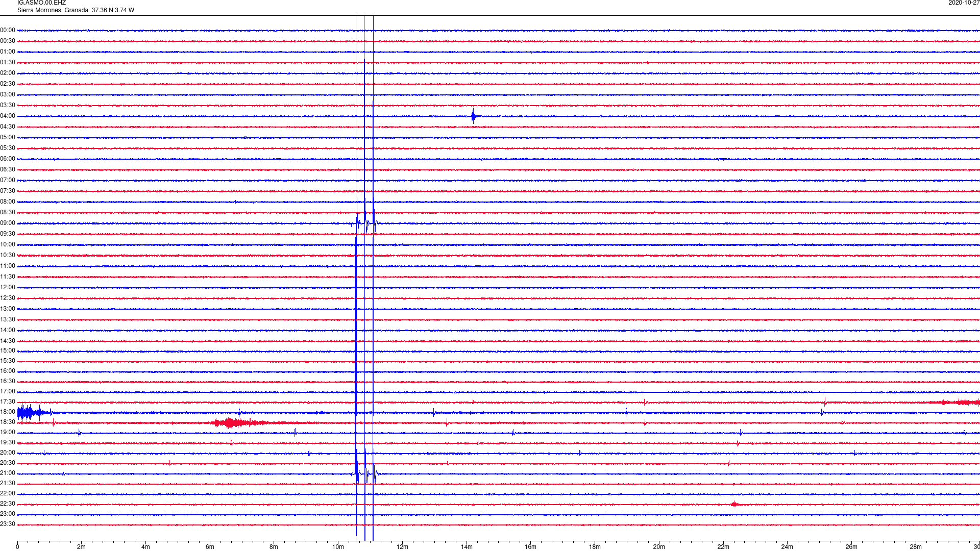The image size is (980, 551).
Task: Click the 10:30 time row label
Action: (x=8, y=256)
